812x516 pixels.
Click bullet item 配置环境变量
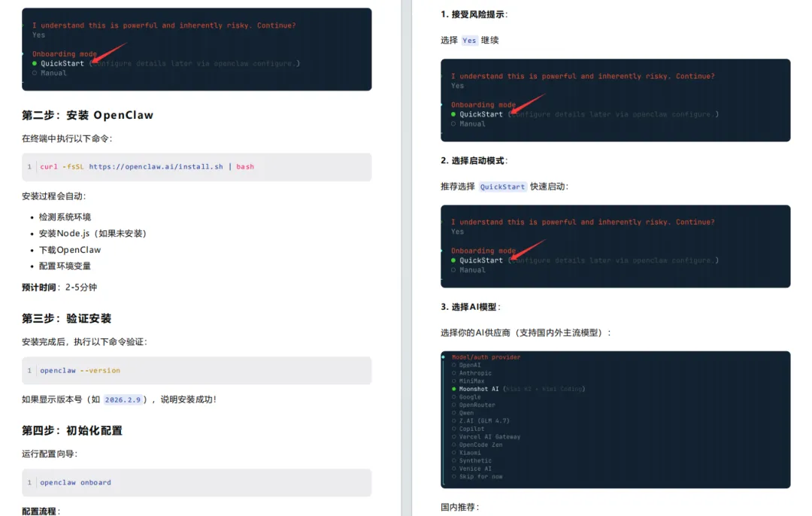tap(65, 266)
